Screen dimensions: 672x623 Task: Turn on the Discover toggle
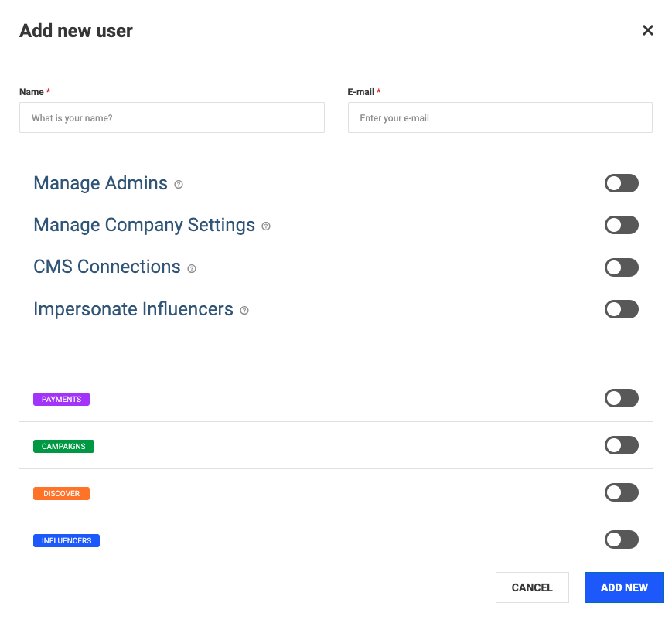click(622, 492)
